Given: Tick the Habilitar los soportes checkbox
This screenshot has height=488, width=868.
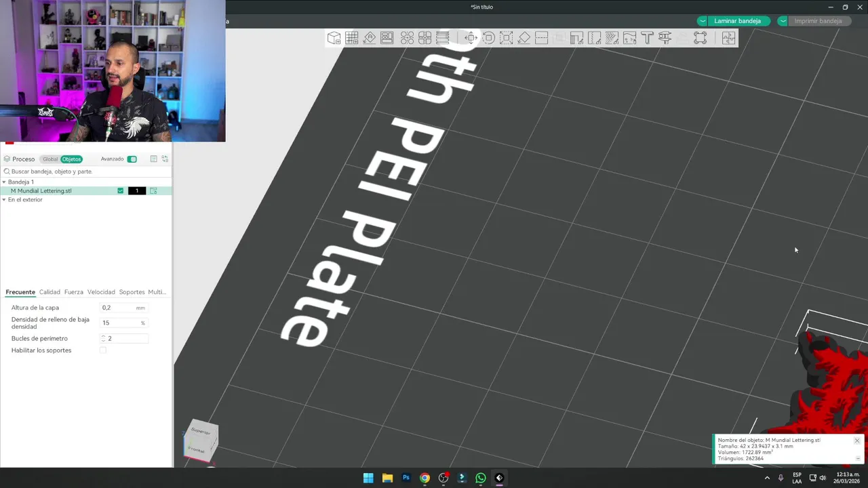Looking at the screenshot, I should coord(103,350).
